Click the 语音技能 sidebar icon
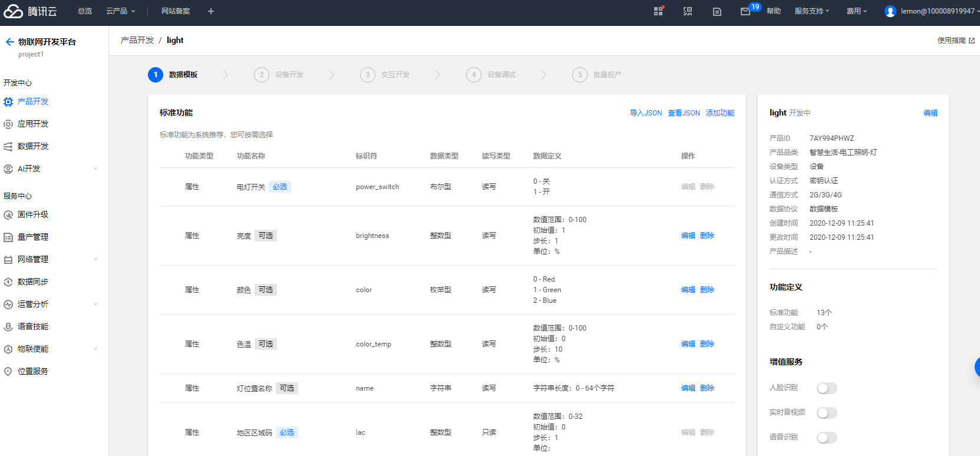The height and width of the screenshot is (456, 980). (x=8, y=327)
